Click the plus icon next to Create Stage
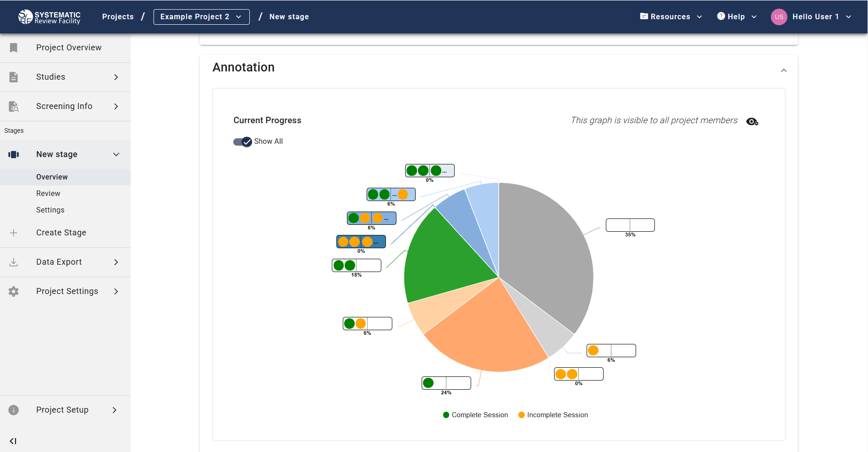This screenshot has width=868, height=452. pos(13,233)
